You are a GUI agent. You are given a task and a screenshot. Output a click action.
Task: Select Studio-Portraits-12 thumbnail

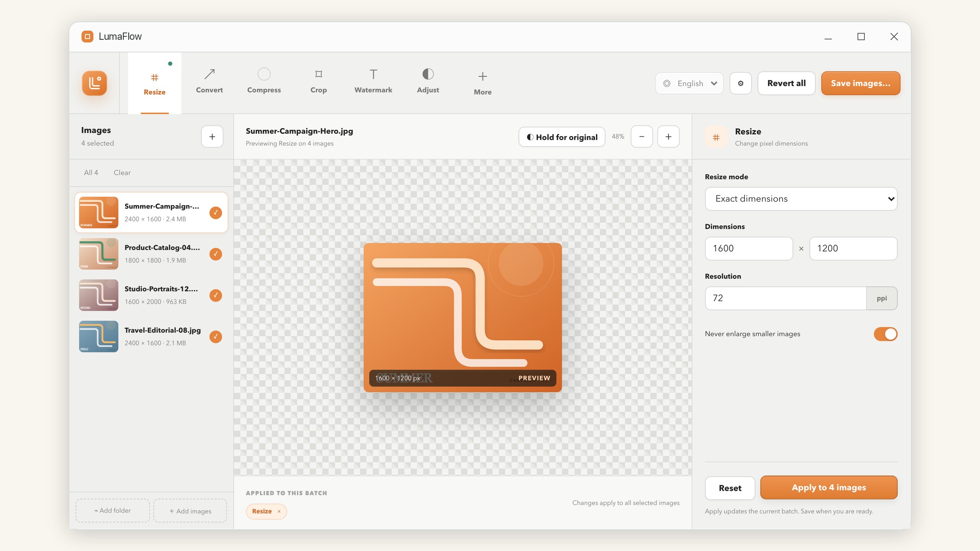pyautogui.click(x=98, y=295)
